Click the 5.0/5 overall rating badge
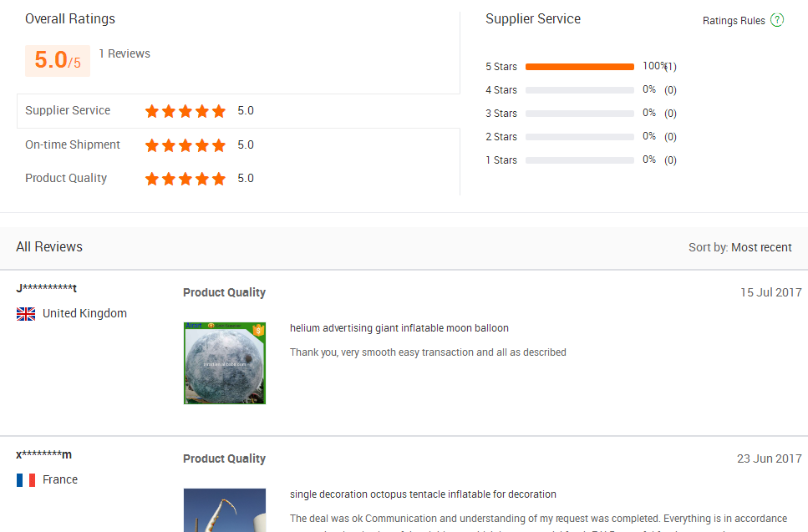This screenshot has height=532, width=808. (x=58, y=61)
